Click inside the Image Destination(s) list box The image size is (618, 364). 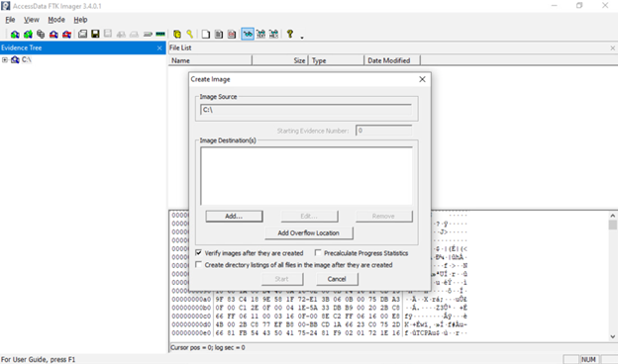tap(306, 176)
